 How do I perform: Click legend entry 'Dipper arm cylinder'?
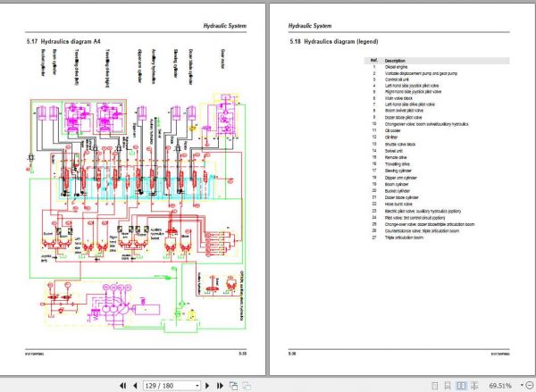(400, 178)
